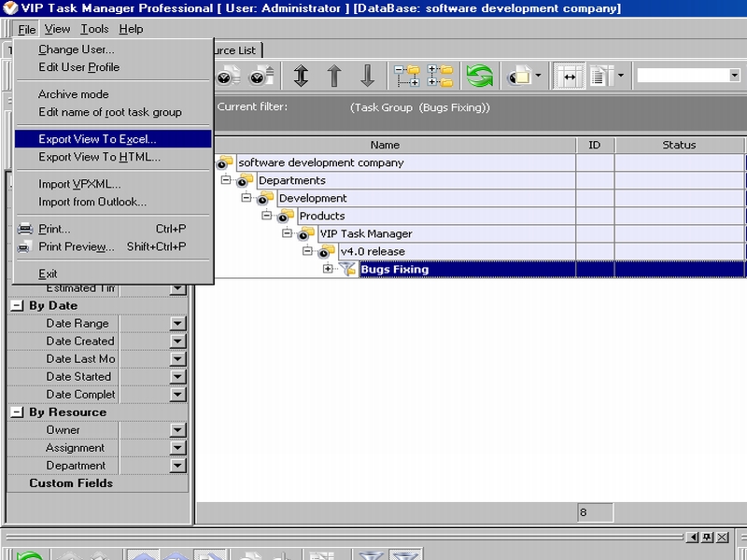Open the Tools menu
Screen dimensions: 747x560
coord(94,29)
